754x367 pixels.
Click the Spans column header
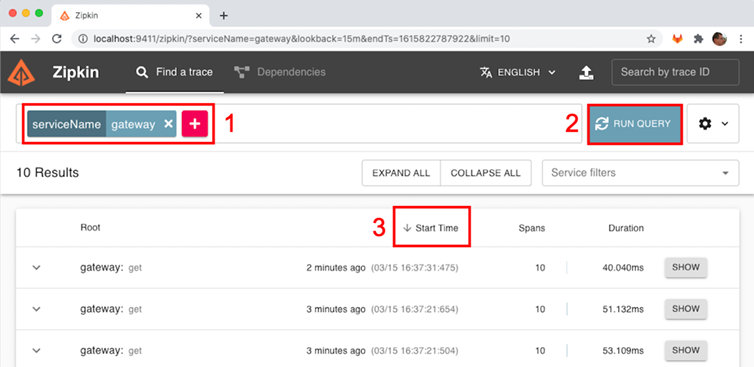pos(531,228)
